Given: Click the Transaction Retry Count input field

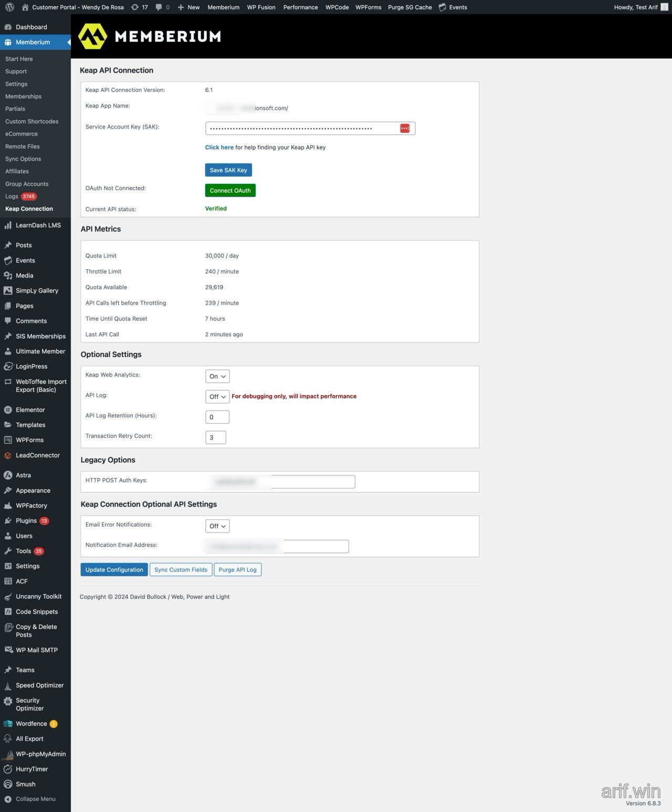Looking at the screenshot, I should (215, 437).
